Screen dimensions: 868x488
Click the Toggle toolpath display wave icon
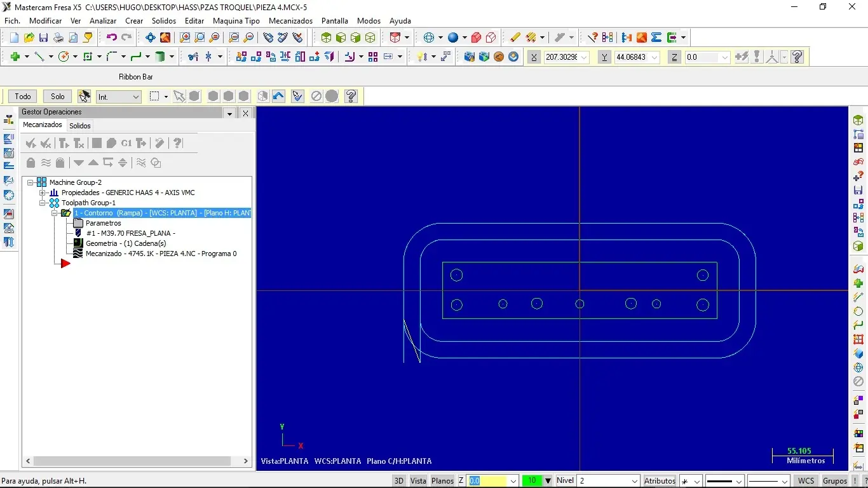46,163
